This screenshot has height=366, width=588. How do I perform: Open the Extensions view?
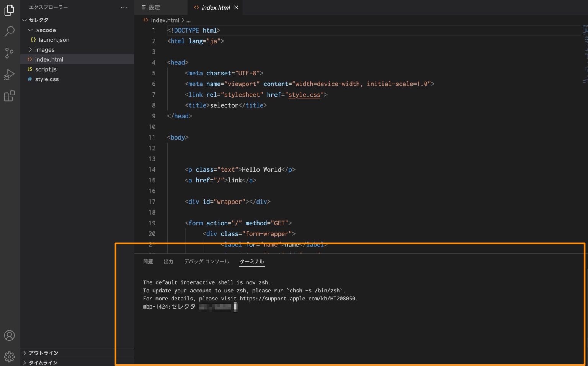(x=9, y=96)
